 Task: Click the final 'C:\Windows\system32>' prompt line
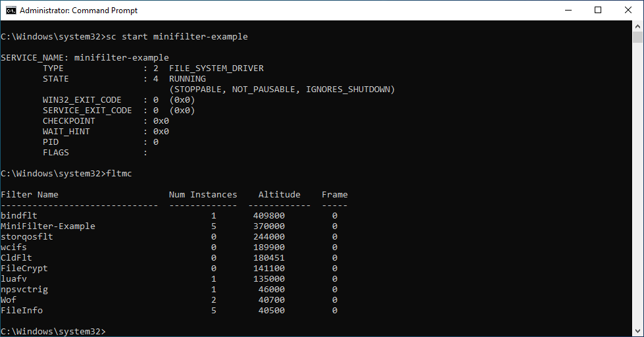point(53,331)
